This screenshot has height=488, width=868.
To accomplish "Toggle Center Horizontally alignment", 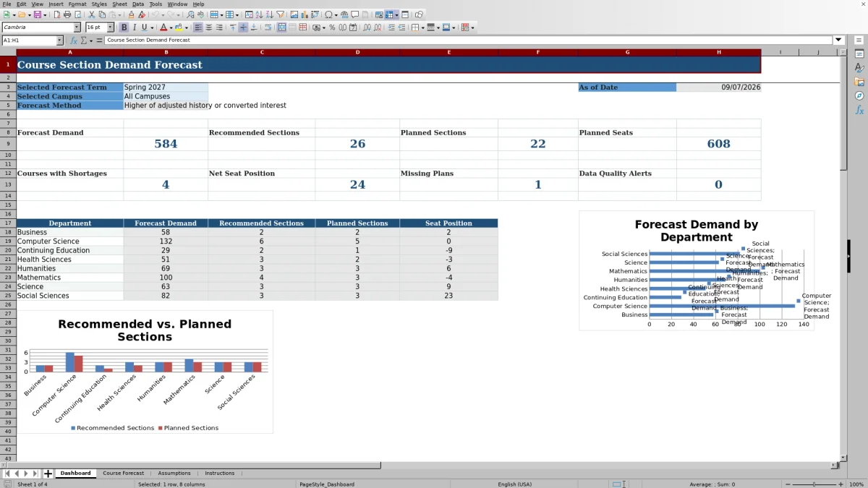I will click(208, 27).
